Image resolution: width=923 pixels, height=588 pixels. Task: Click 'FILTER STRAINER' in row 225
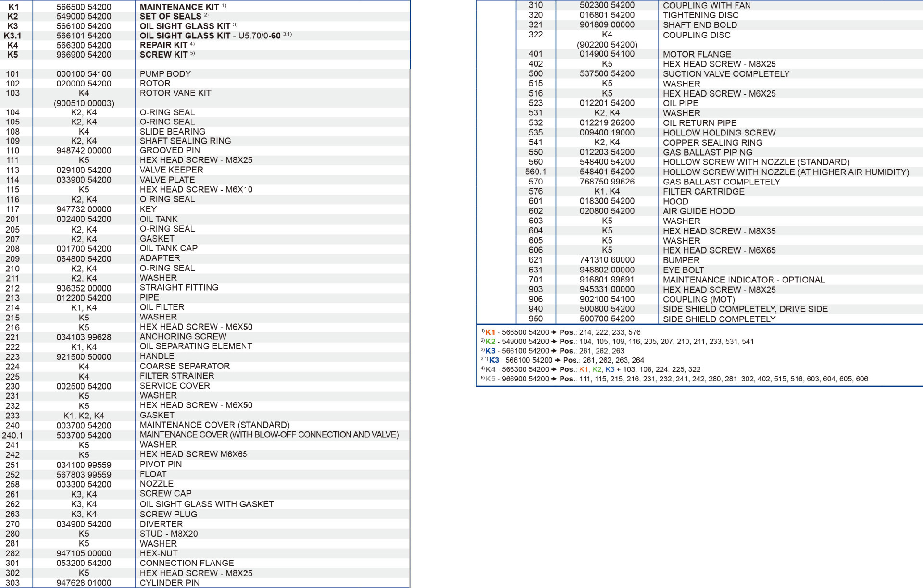click(x=177, y=376)
